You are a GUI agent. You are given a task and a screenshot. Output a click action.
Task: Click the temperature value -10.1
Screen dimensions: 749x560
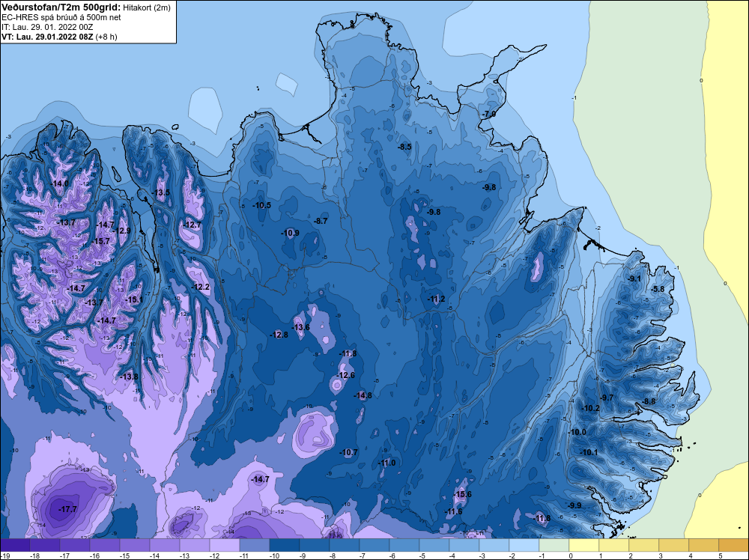tap(589, 452)
